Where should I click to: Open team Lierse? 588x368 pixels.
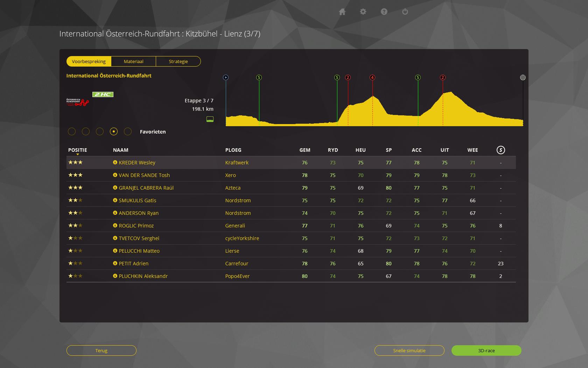(x=232, y=251)
